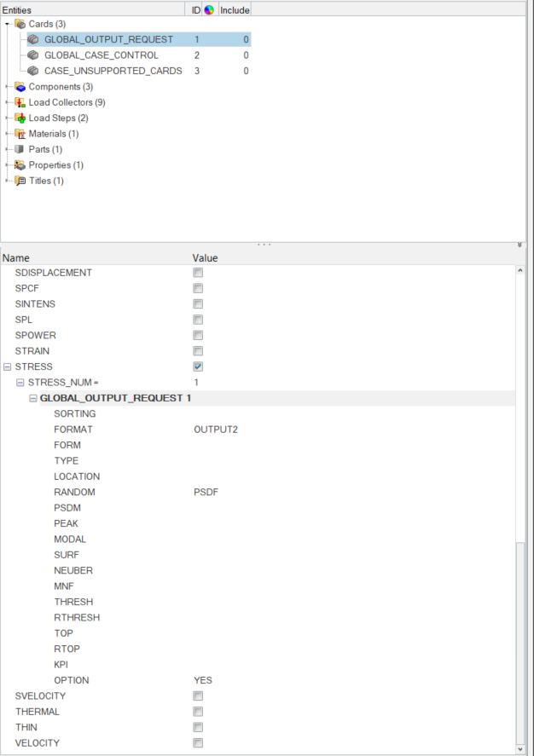
Task: Click the CASE_UNSUPPORTED_CARDS card icon
Action: [33, 71]
